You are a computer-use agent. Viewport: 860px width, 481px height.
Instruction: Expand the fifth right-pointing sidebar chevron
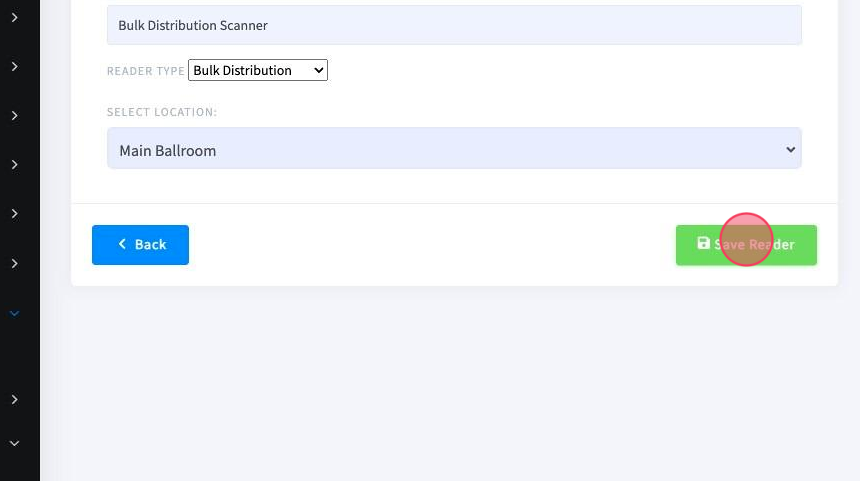click(x=15, y=213)
